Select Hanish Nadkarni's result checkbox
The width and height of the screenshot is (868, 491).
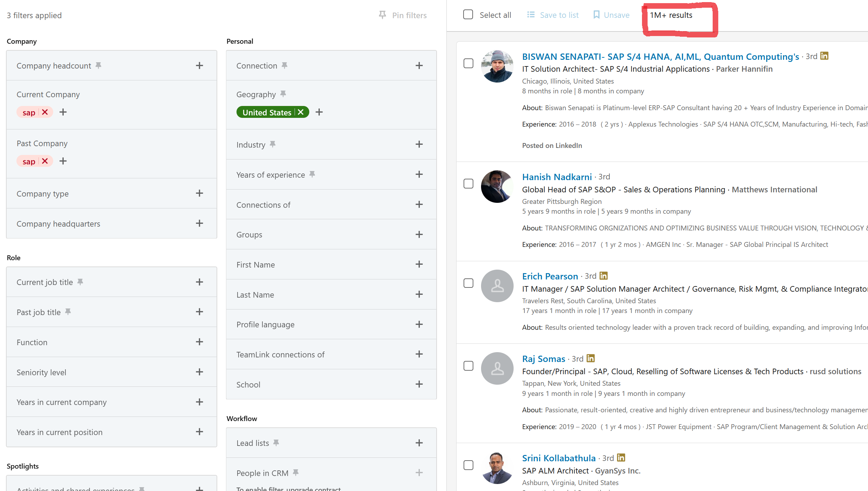pos(468,183)
